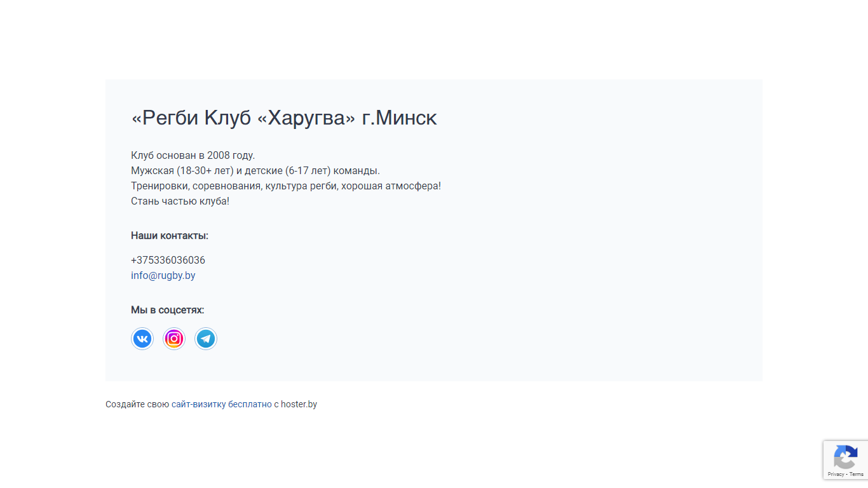The height and width of the screenshot is (488, 868).
Task: Click the Тренировки, соревнования text line
Action: 286,186
